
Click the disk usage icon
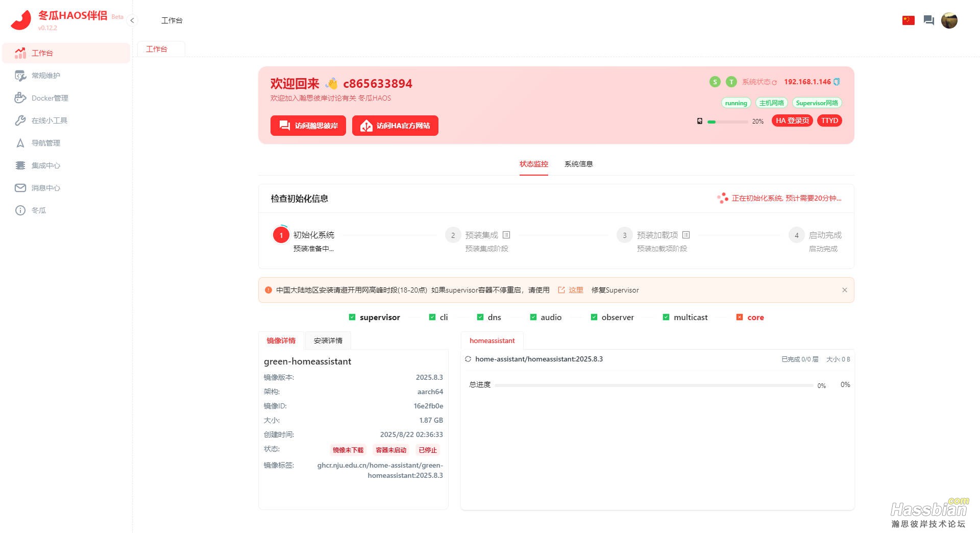700,121
